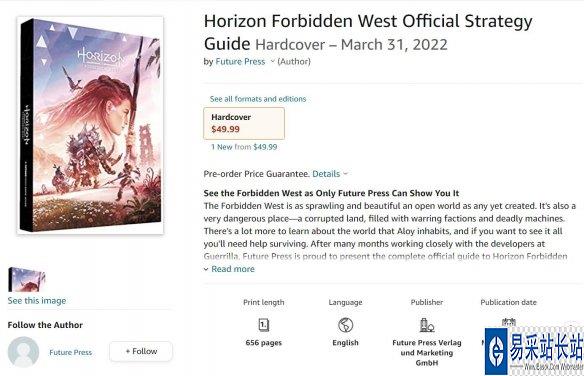
Task: Open the large book cover image
Action: click(90, 125)
